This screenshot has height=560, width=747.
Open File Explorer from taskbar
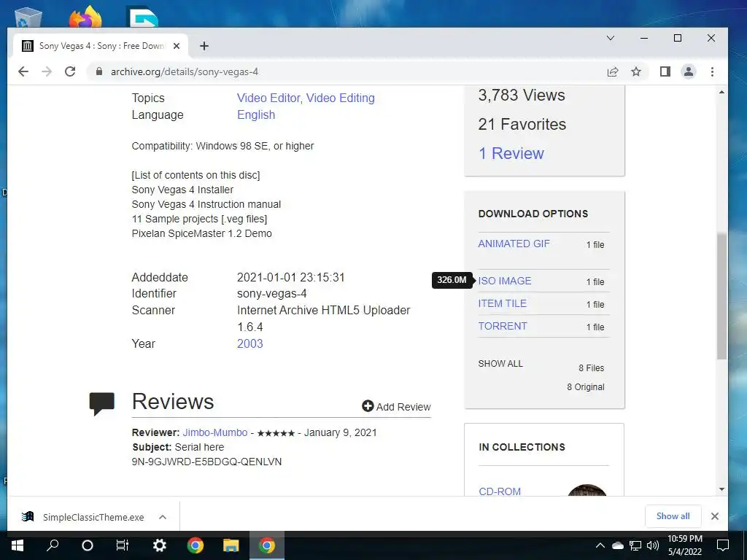click(x=231, y=545)
